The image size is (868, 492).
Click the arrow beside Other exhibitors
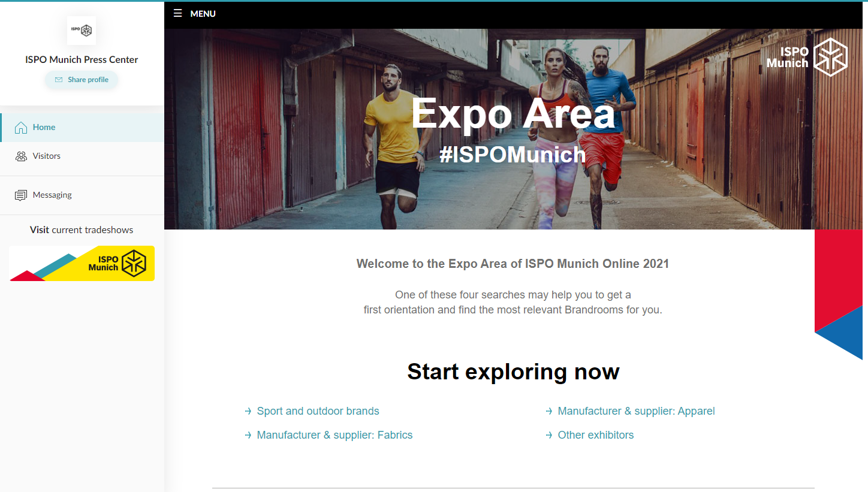548,434
